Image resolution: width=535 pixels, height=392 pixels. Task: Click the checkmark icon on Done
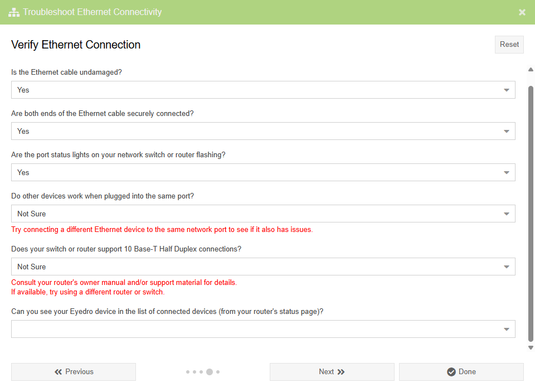(x=451, y=372)
